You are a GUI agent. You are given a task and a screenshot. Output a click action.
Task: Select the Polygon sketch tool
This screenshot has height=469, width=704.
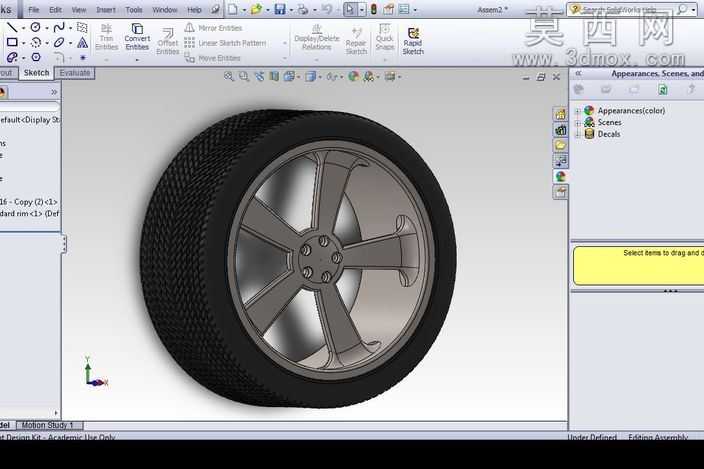[36, 57]
